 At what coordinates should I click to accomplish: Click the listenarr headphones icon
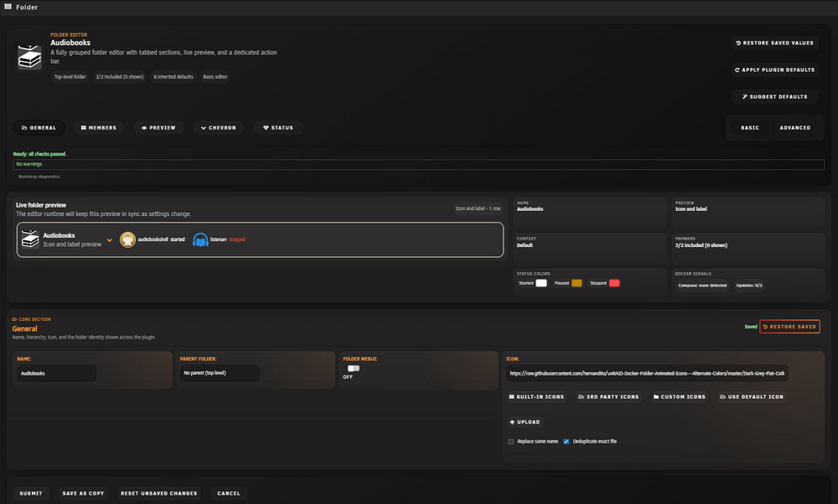(200, 239)
